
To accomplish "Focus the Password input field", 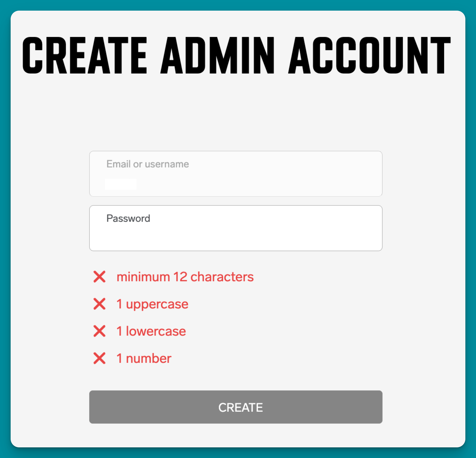I will tap(236, 233).
